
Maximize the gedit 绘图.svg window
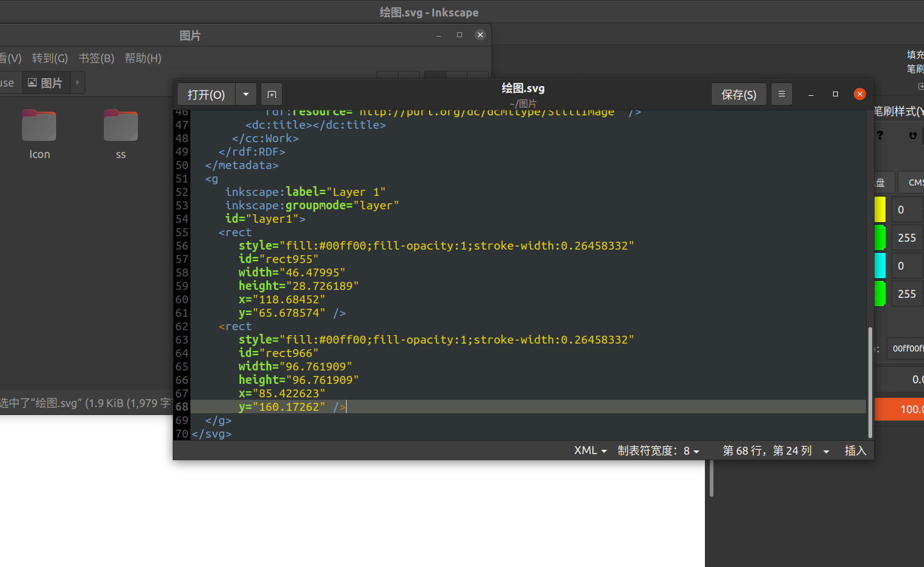pyautogui.click(x=835, y=94)
